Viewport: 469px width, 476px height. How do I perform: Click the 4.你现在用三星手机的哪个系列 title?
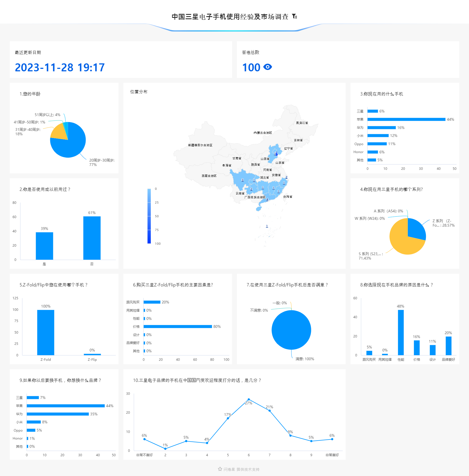(x=391, y=189)
